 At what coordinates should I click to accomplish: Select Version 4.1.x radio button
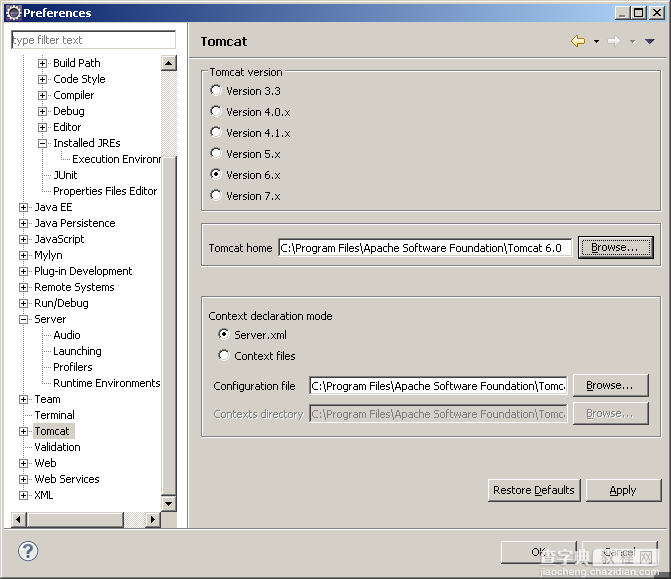[216, 132]
